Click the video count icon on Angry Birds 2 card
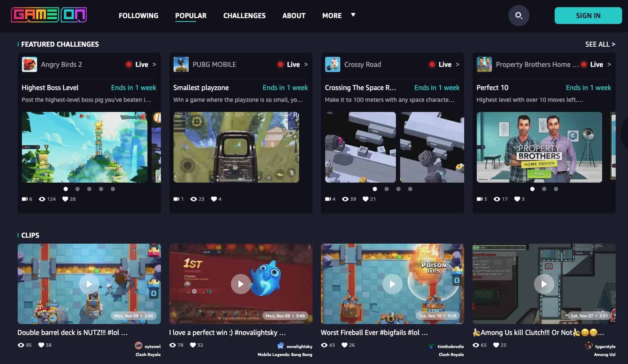The height and width of the screenshot is (364, 628). 24,199
